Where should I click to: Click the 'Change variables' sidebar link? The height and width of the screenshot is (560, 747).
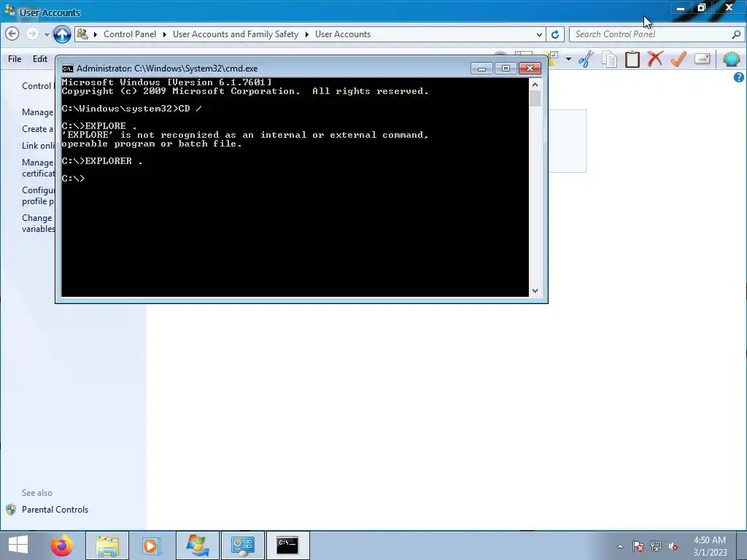pyautogui.click(x=38, y=223)
